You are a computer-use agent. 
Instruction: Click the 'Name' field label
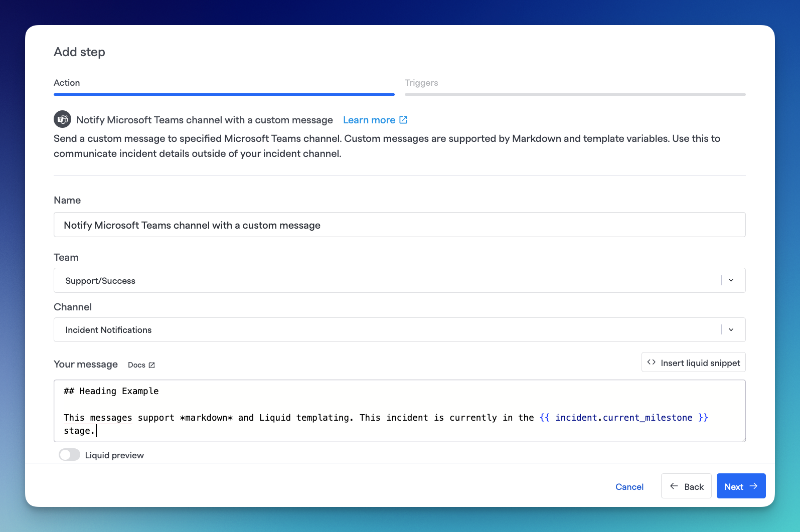tap(67, 200)
